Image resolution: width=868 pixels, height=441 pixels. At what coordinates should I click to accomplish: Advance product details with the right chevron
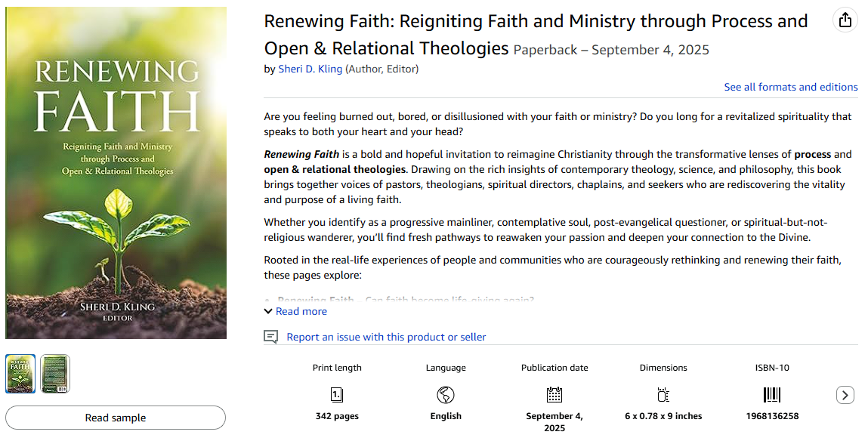(845, 394)
